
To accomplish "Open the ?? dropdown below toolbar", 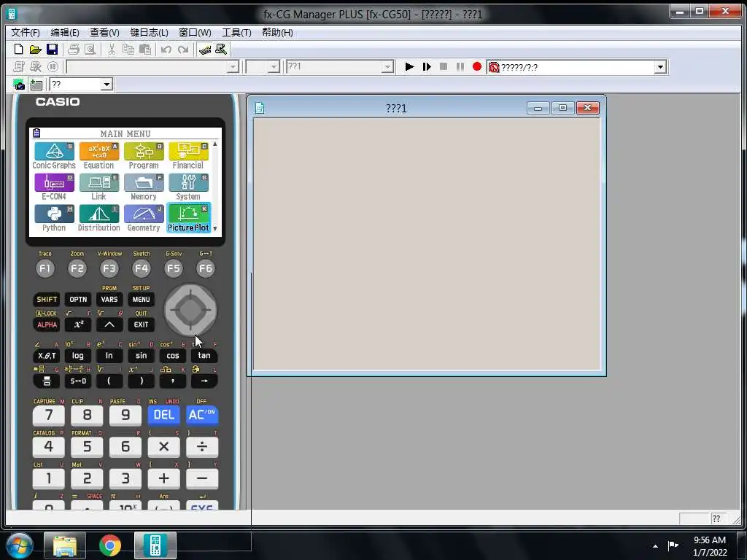I will coord(107,85).
